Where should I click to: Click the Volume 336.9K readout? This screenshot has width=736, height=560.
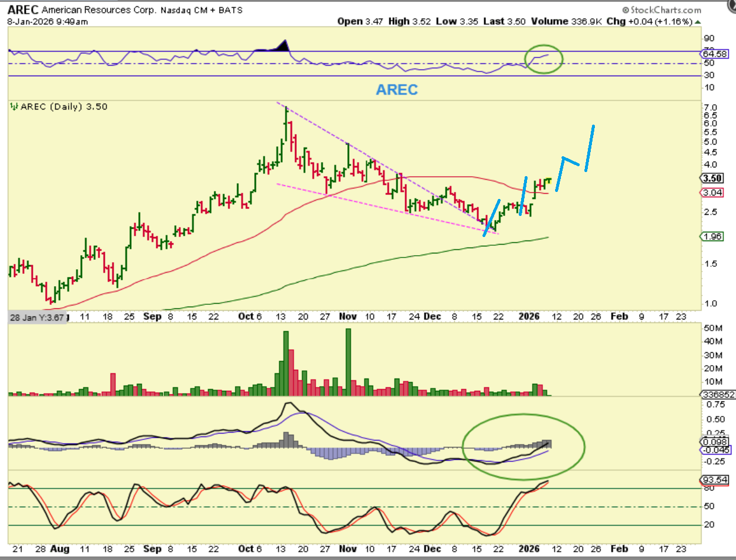pyautogui.click(x=566, y=21)
